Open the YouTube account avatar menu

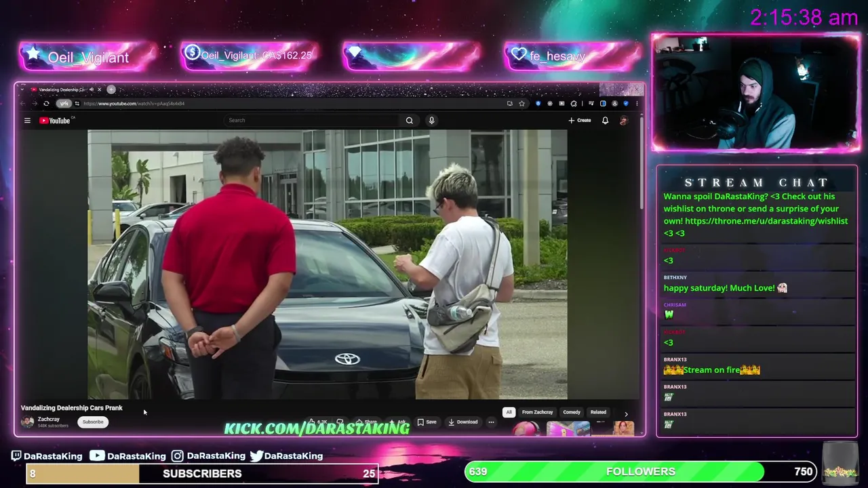coord(624,120)
